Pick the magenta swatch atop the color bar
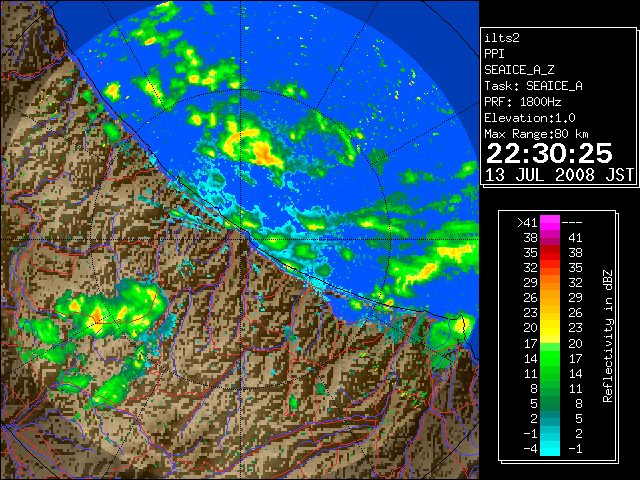Viewport: 640px width, 480px height. point(550,222)
